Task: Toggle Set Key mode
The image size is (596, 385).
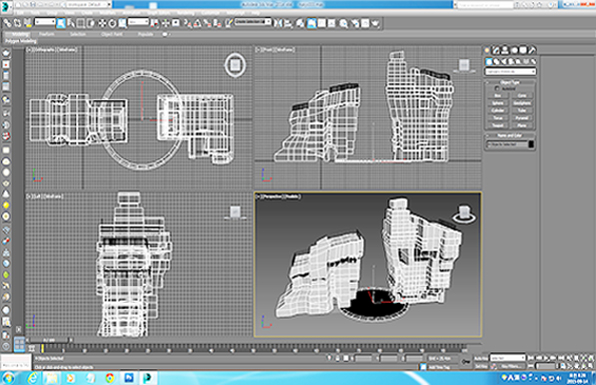Action: (x=480, y=366)
